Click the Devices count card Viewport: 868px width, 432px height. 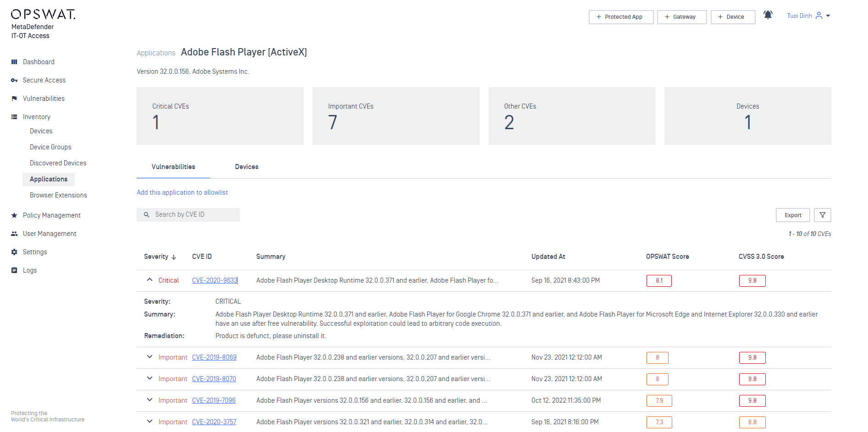click(748, 116)
